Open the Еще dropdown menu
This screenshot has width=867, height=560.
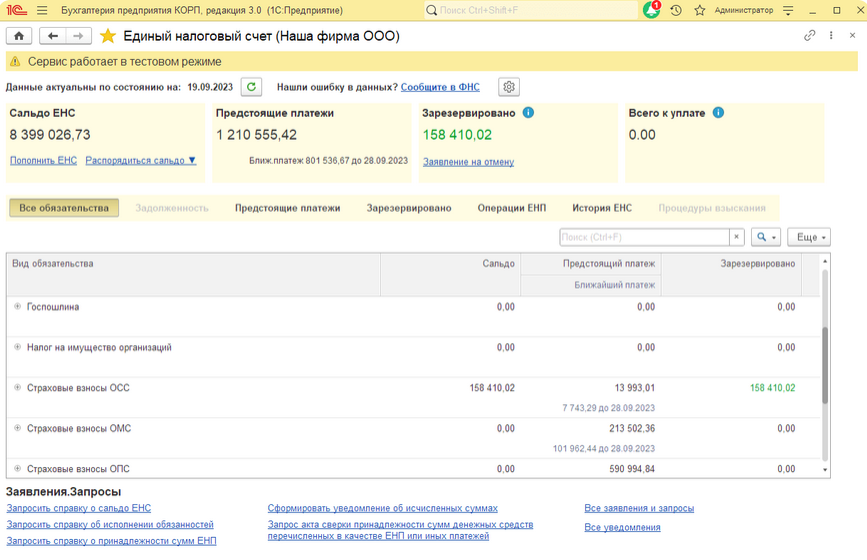click(808, 237)
